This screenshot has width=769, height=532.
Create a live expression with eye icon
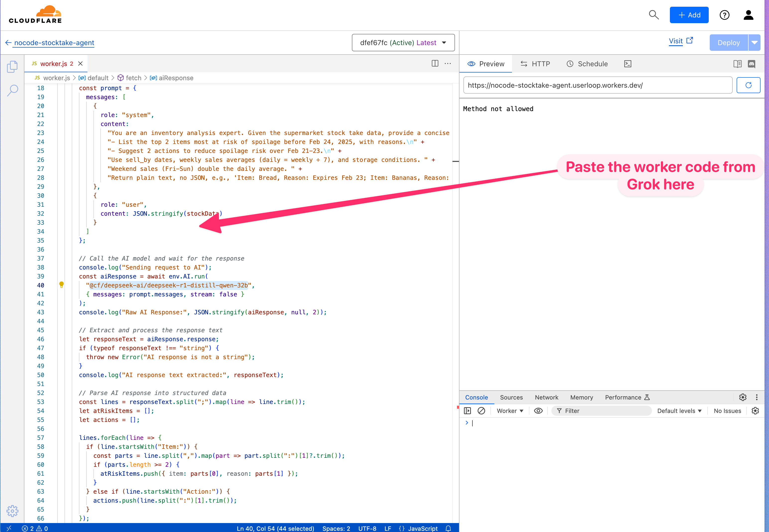[x=538, y=411]
